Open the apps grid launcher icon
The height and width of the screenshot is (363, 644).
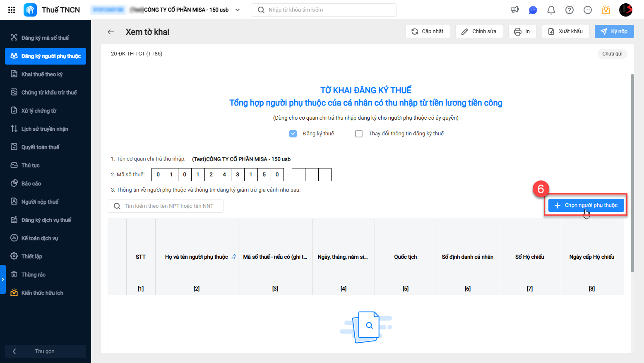pyautogui.click(x=12, y=10)
